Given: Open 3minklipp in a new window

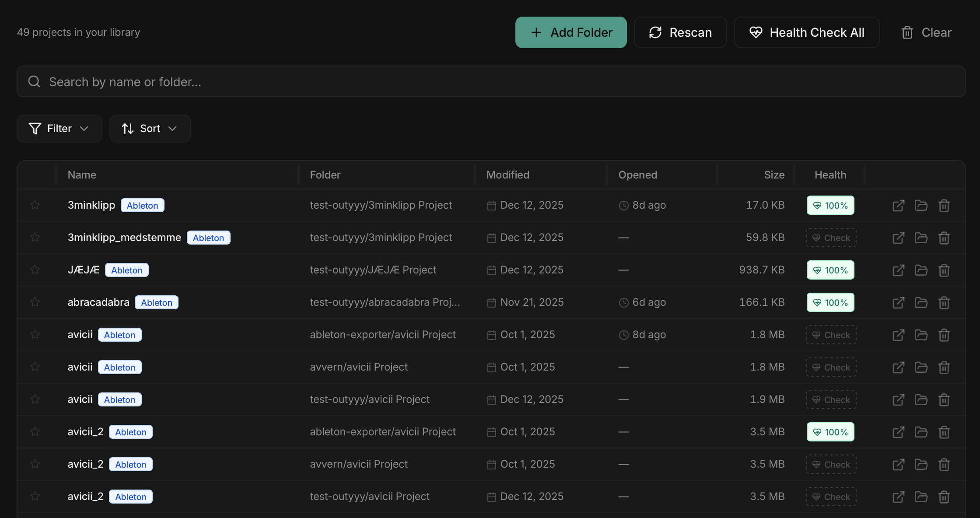Looking at the screenshot, I should pos(899,205).
